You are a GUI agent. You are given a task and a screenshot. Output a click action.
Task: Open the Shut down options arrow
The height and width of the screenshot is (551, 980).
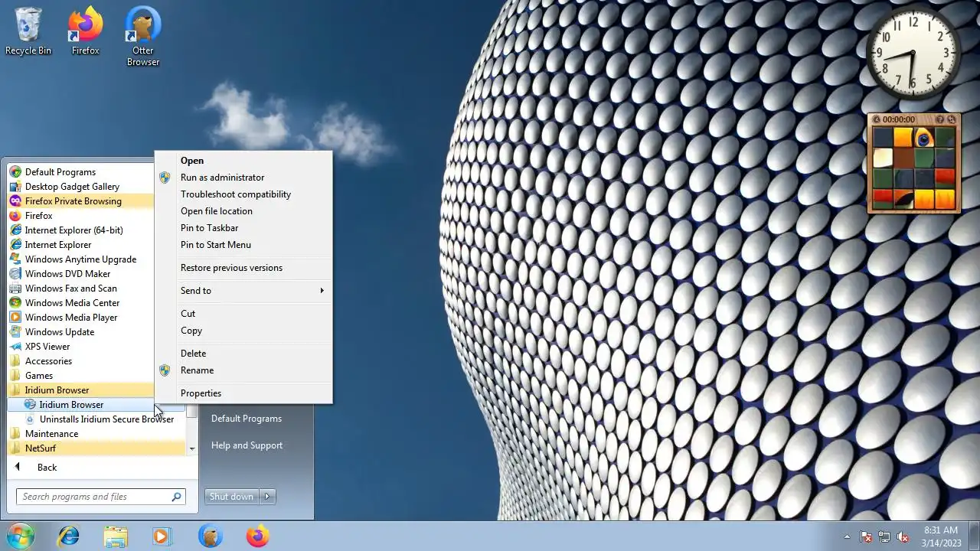[x=267, y=497]
